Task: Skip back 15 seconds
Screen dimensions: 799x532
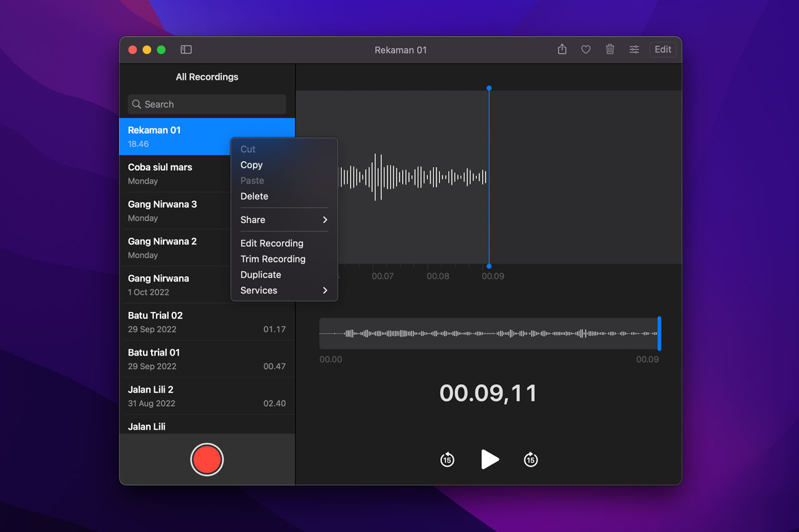Action: 447,460
